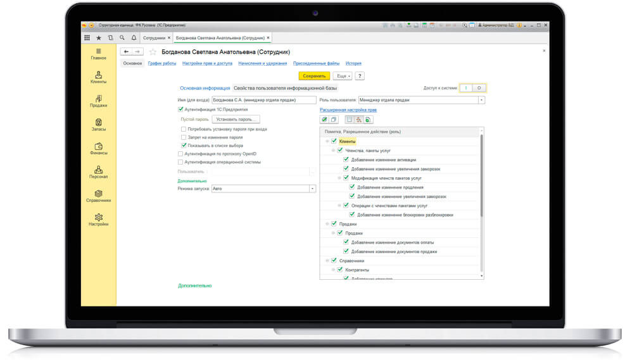Open the Продажи section in sidebar

click(x=98, y=101)
